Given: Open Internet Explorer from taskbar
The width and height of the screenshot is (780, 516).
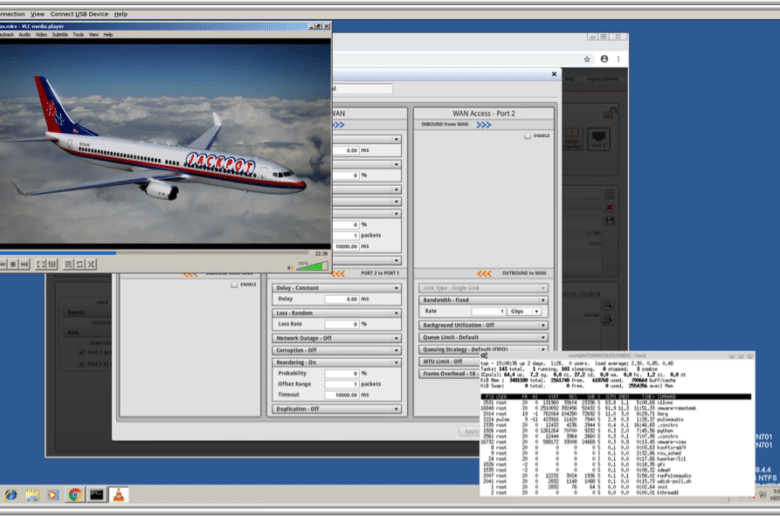Looking at the screenshot, I should [x=11, y=495].
